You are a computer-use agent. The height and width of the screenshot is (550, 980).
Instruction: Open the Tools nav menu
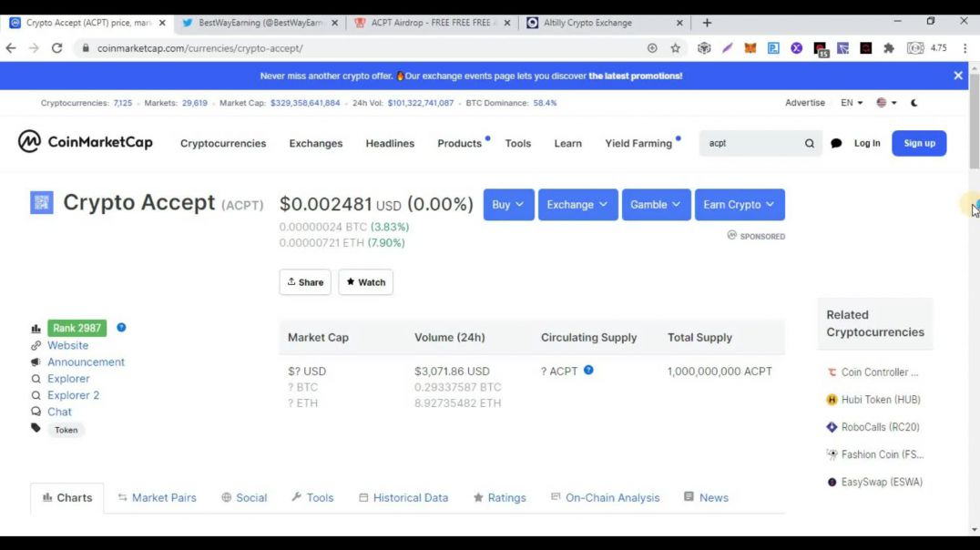518,143
